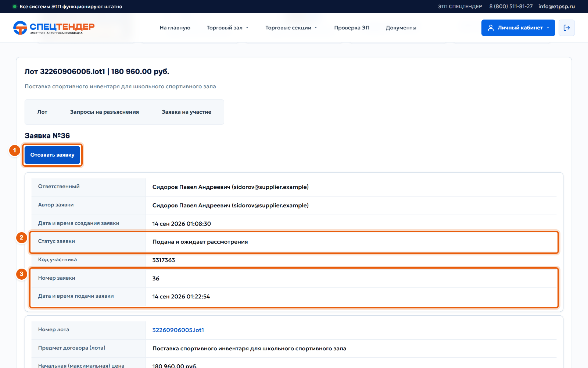
Task: Expand the Торговый зал menu
Action: 227,28
